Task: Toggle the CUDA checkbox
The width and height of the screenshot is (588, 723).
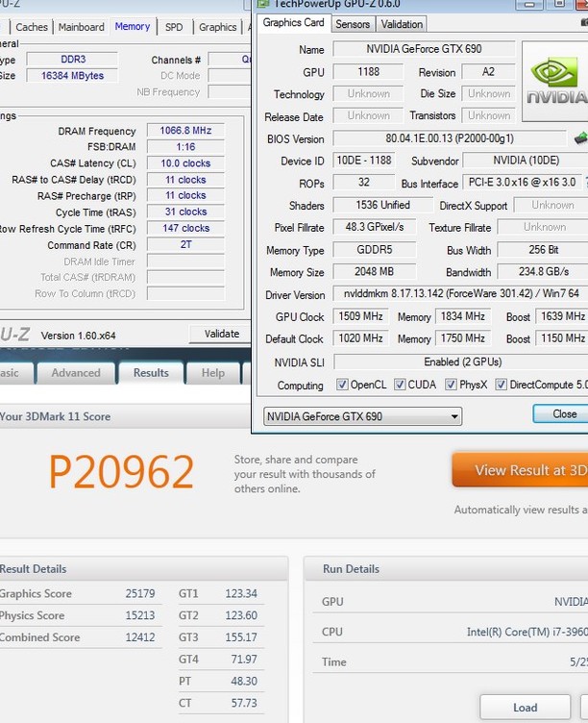Action: coord(400,385)
